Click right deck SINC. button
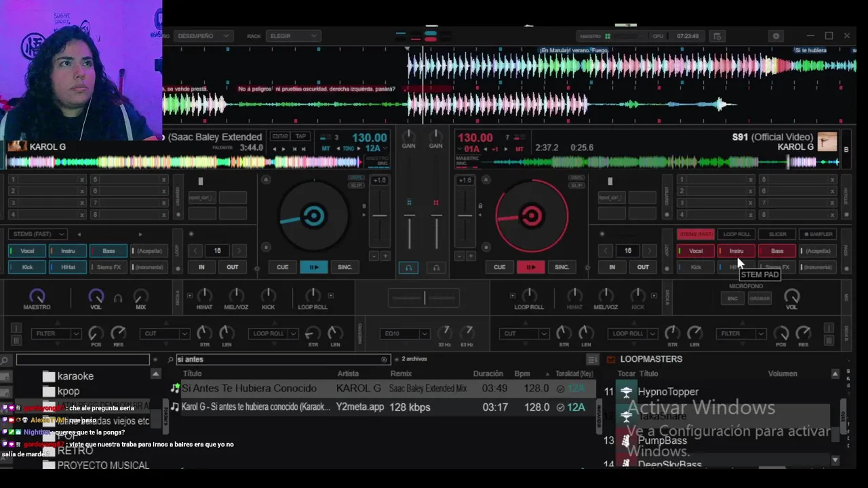The width and height of the screenshot is (868, 488). (x=562, y=267)
